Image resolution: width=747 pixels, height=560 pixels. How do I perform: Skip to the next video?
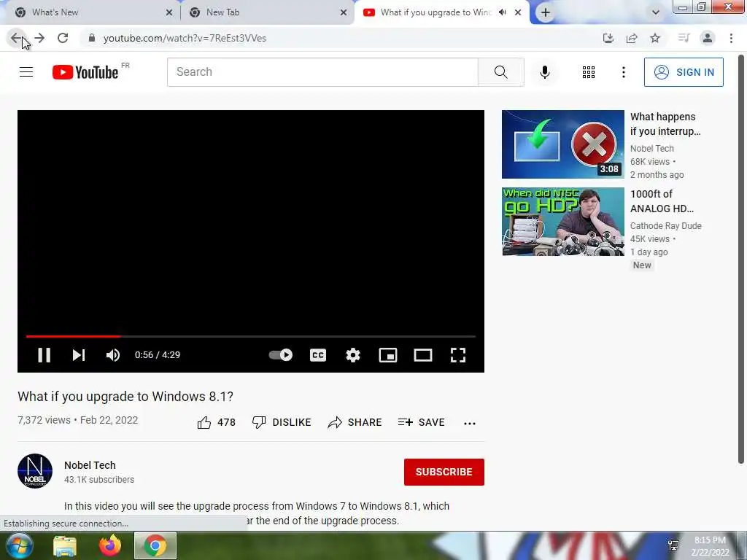pos(79,355)
